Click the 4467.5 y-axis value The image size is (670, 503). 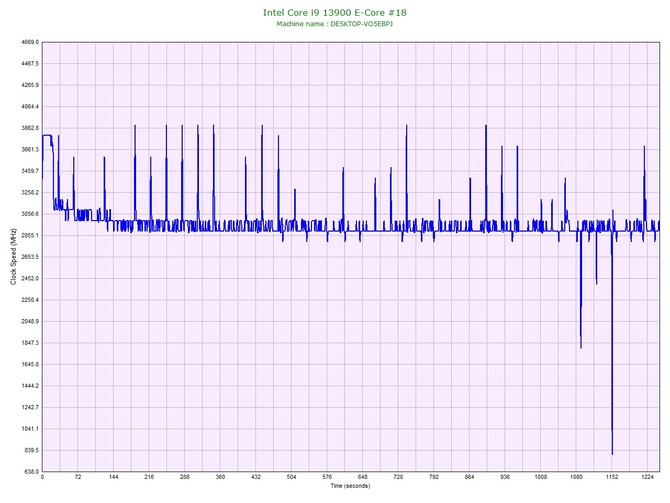tap(30, 64)
